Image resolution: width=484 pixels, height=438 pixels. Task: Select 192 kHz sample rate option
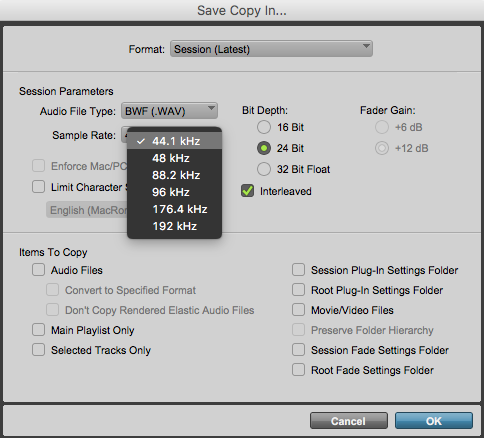click(174, 226)
